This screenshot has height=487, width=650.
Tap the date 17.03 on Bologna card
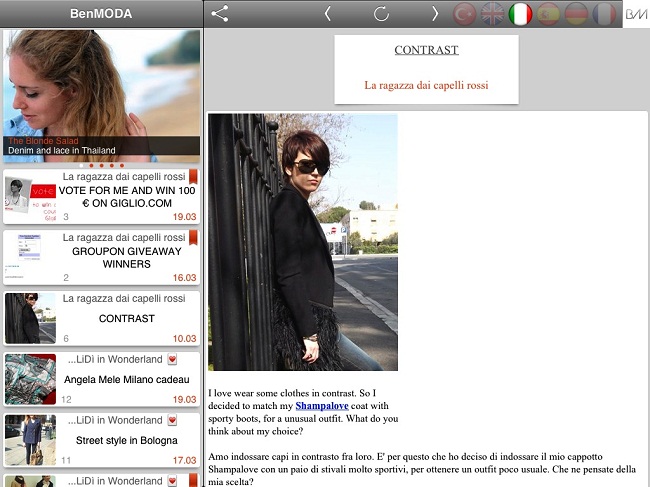coord(184,460)
